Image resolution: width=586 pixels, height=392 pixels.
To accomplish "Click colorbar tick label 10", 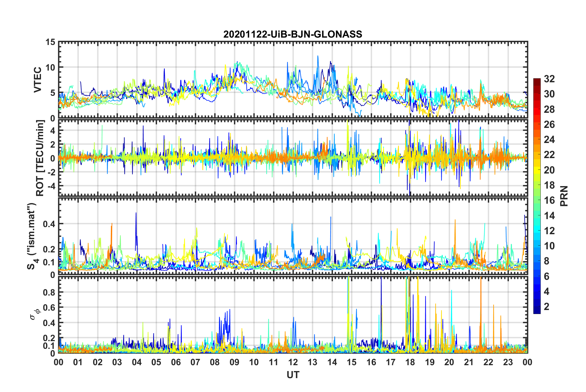I will (549, 246).
